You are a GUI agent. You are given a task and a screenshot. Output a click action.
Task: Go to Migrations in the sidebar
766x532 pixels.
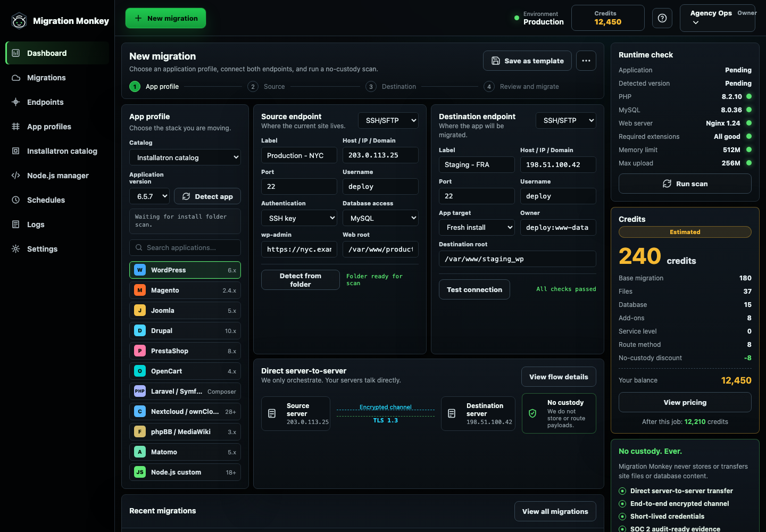(x=57, y=78)
